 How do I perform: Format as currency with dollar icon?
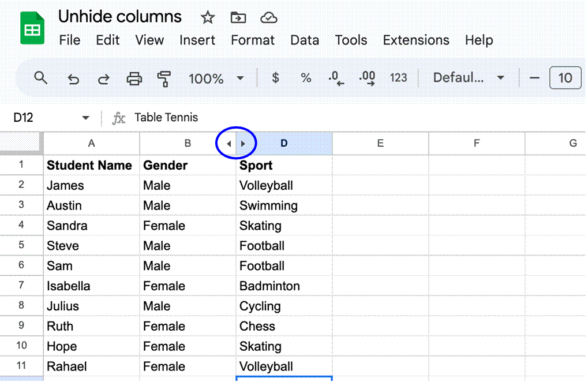click(275, 78)
